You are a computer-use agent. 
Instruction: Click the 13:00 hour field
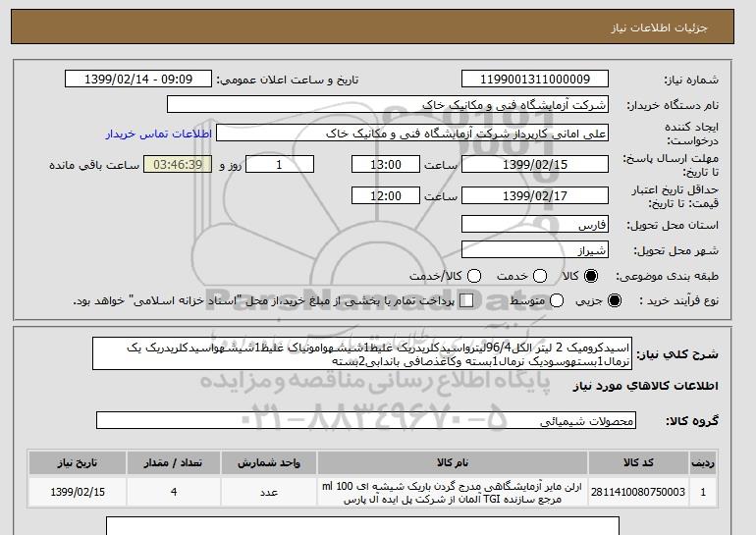[386, 164]
